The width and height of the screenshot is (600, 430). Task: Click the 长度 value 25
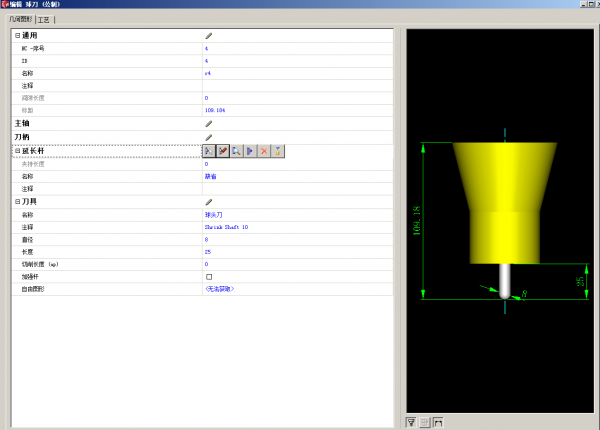pos(207,252)
